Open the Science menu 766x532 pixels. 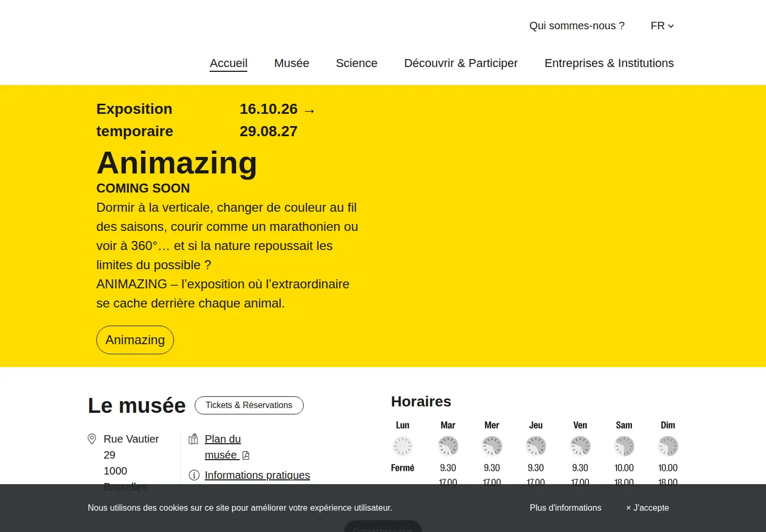point(356,63)
